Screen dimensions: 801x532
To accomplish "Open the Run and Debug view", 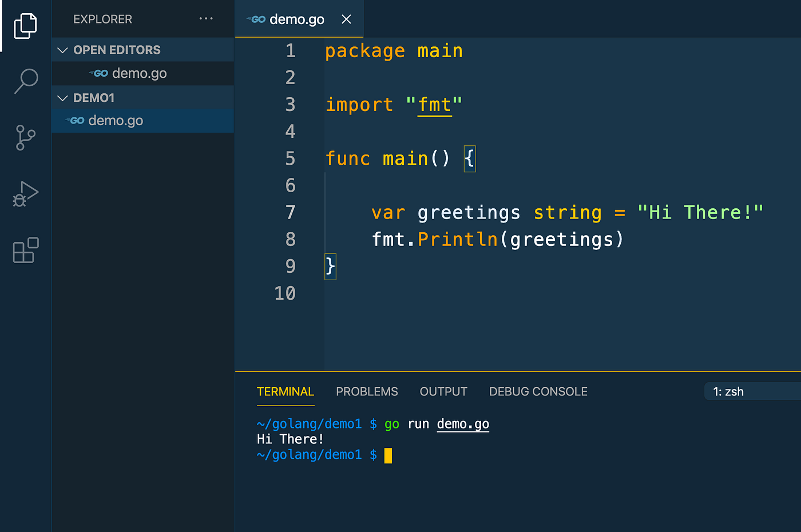I will click(x=25, y=194).
